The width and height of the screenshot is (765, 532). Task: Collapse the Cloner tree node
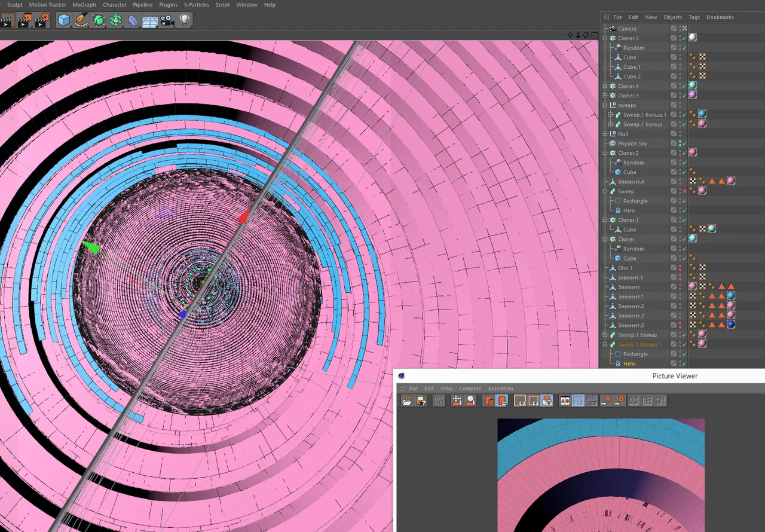point(605,239)
